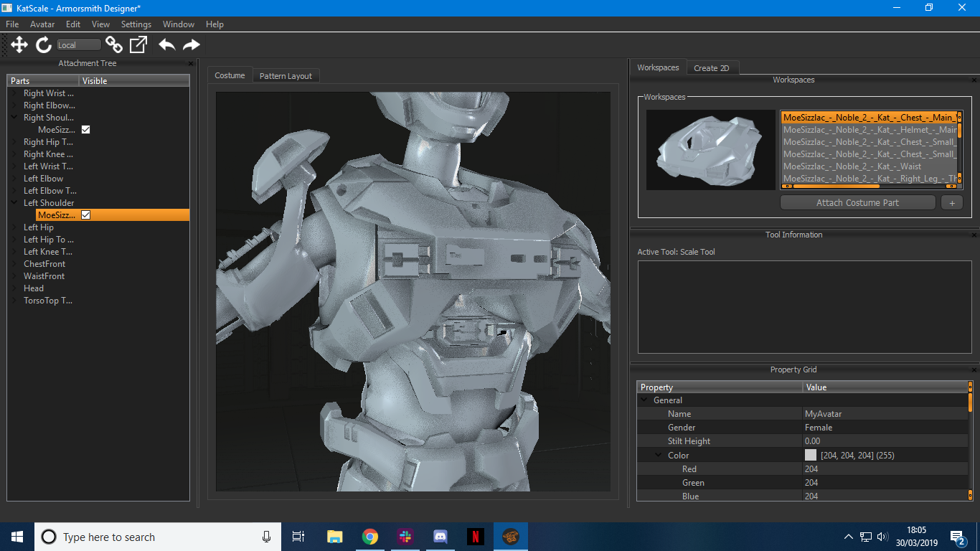980x551 pixels.
Task: Expand the WaistFront tree node
Action: (x=14, y=276)
